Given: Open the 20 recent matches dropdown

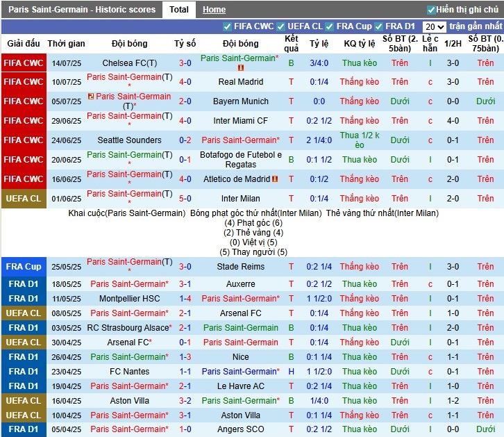Looking at the screenshot, I should tap(435, 26).
